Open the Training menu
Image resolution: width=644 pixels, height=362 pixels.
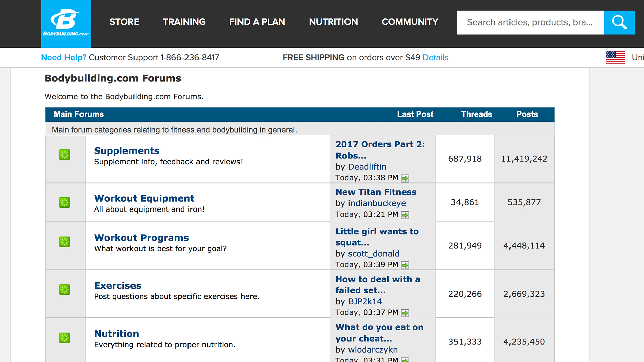click(x=184, y=22)
